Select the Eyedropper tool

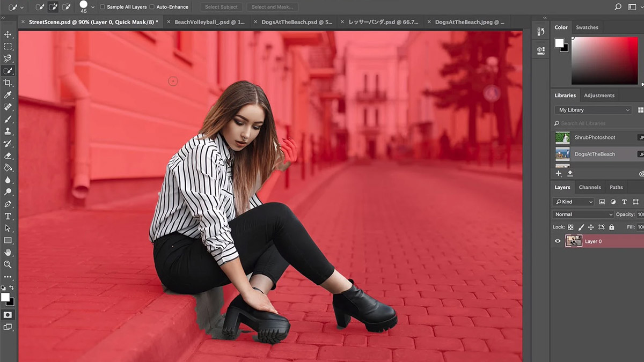click(8, 95)
